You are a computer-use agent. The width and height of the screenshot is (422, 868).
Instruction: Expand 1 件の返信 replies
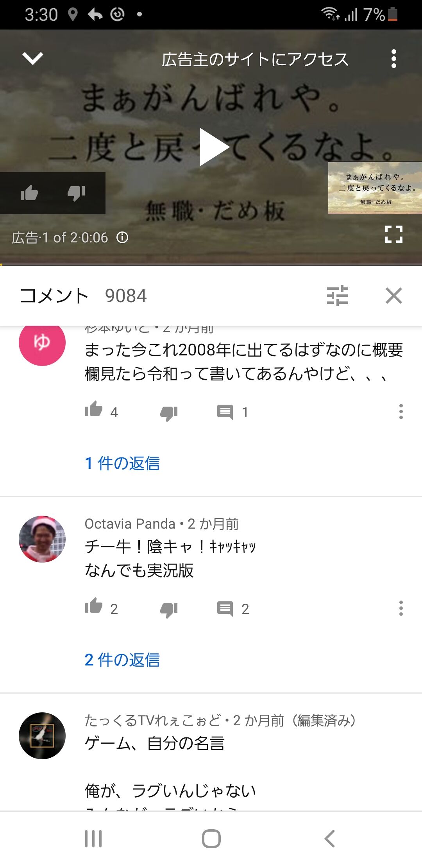click(x=122, y=463)
